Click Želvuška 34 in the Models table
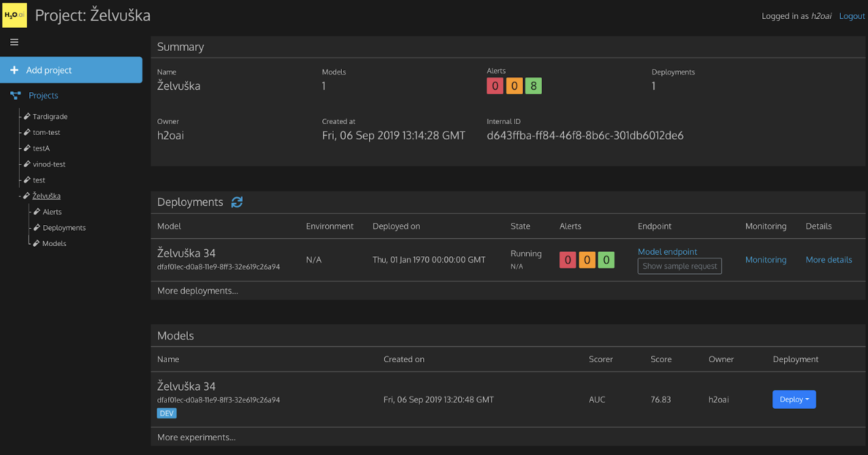 (186, 387)
